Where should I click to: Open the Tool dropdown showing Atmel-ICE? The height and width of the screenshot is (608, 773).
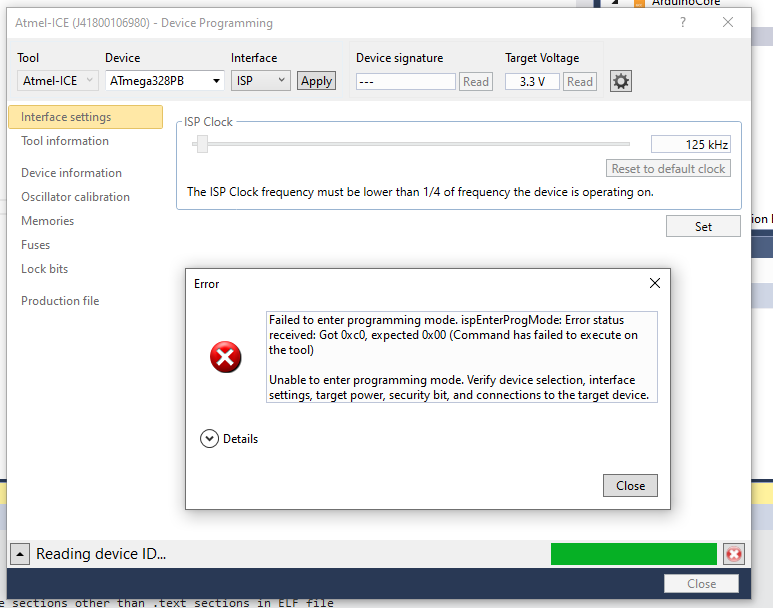click(x=57, y=81)
